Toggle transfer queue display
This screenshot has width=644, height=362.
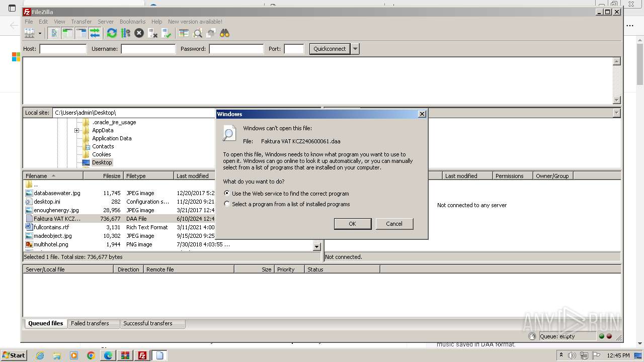(95, 33)
